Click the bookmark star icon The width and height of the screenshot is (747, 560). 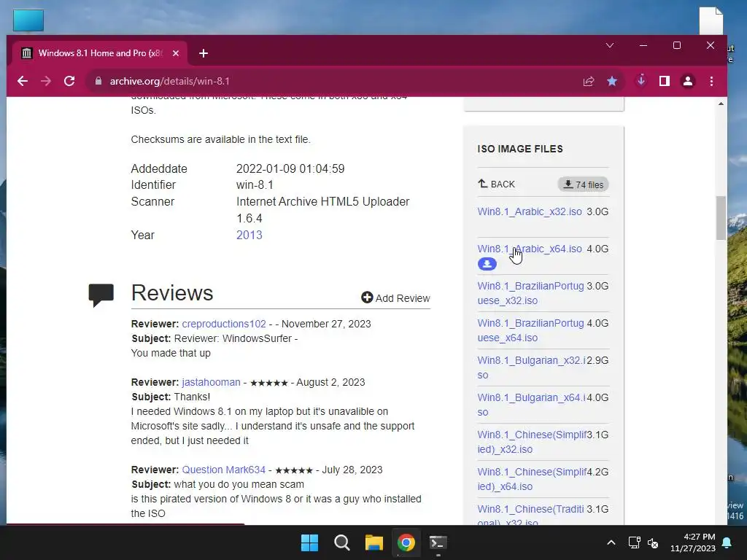pyautogui.click(x=612, y=82)
